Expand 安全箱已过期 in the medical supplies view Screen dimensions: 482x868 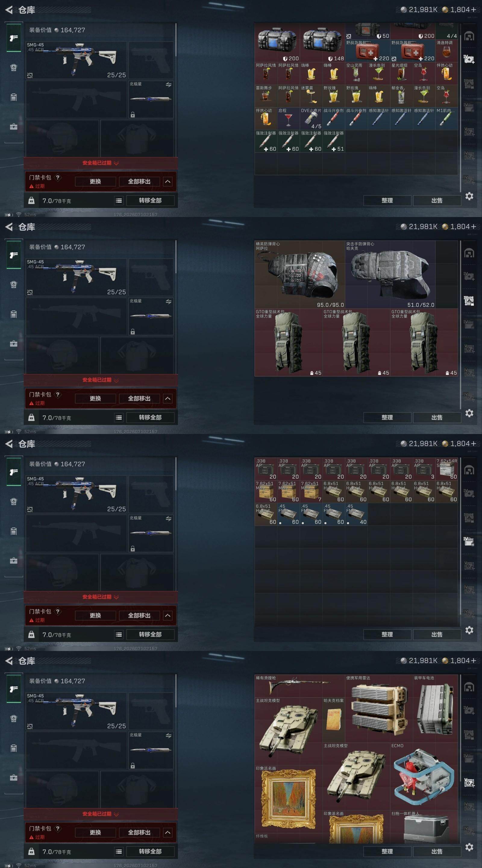[100, 163]
